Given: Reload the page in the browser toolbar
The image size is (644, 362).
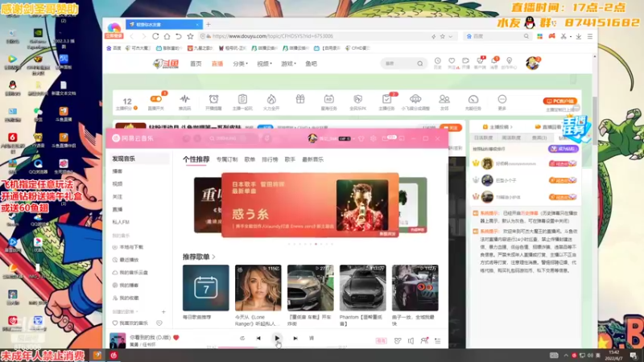Looking at the screenshot, I should tap(155, 36).
